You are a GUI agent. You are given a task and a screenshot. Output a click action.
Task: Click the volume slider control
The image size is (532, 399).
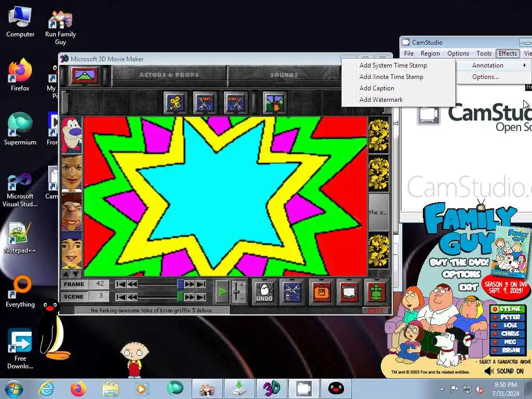pos(238,291)
